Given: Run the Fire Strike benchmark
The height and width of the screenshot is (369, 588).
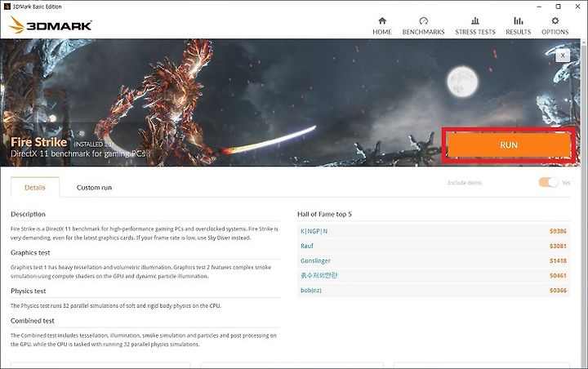Looking at the screenshot, I should [509, 145].
